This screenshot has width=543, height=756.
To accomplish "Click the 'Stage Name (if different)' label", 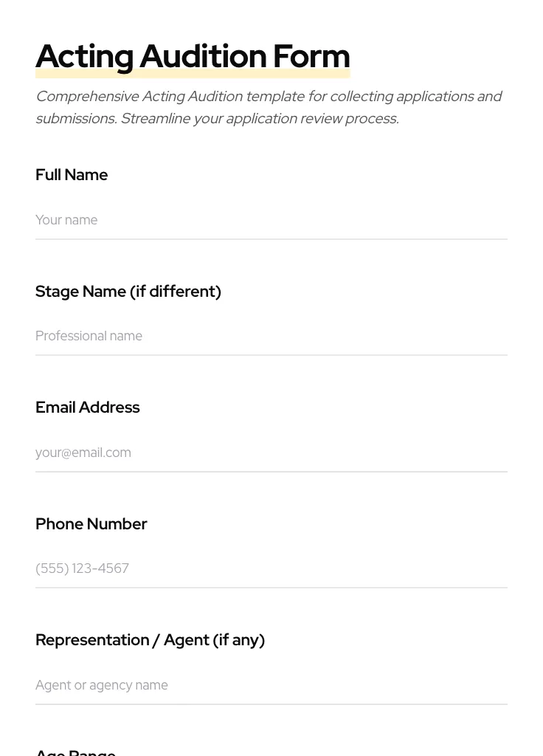I will pyautogui.click(x=128, y=292).
